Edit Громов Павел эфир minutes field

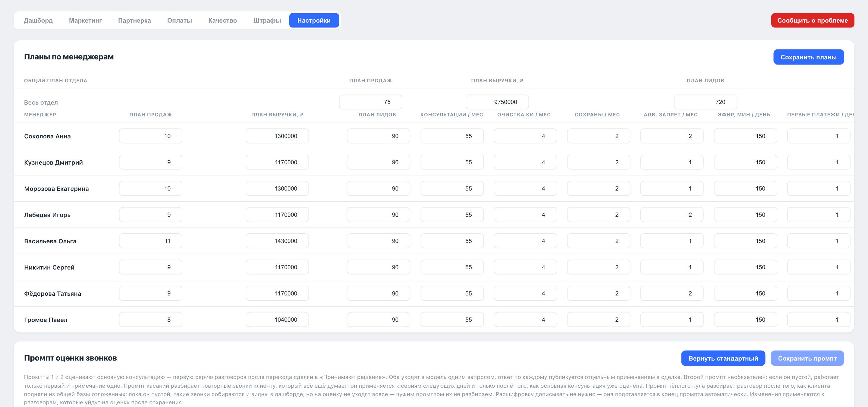click(745, 320)
